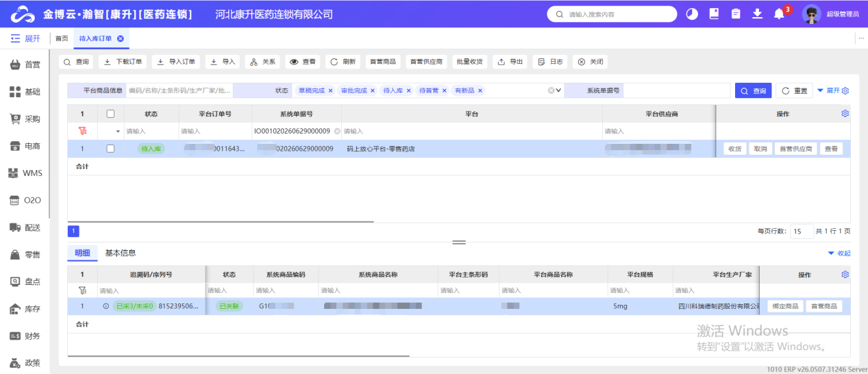
Task: Open the O2O sidebar module
Action: (25, 200)
